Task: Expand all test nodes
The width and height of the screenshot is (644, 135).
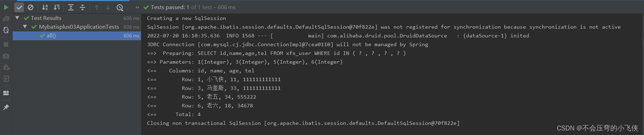Action: 71,7
